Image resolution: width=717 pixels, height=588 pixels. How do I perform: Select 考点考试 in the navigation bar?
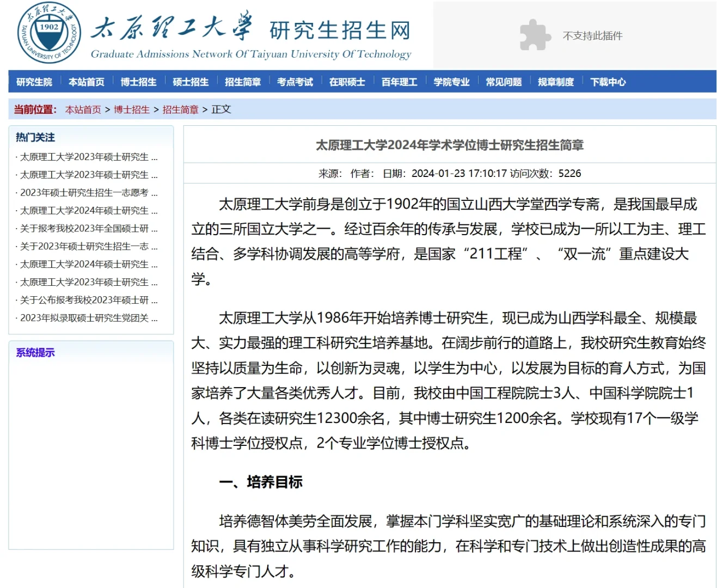(295, 82)
